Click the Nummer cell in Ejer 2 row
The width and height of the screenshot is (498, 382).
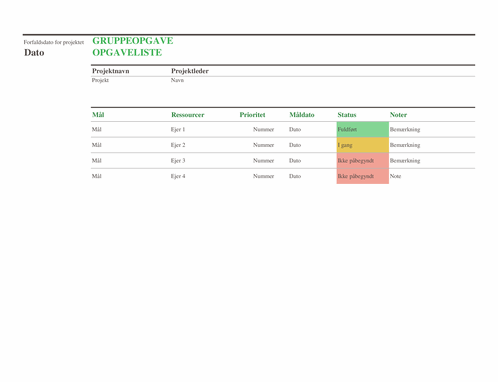pyautogui.click(x=263, y=145)
